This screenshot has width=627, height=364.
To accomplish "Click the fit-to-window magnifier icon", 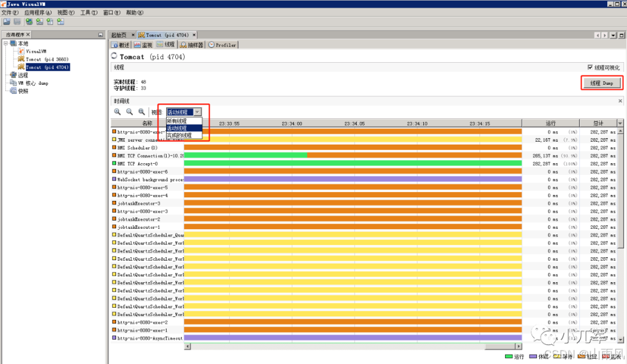I will [142, 111].
